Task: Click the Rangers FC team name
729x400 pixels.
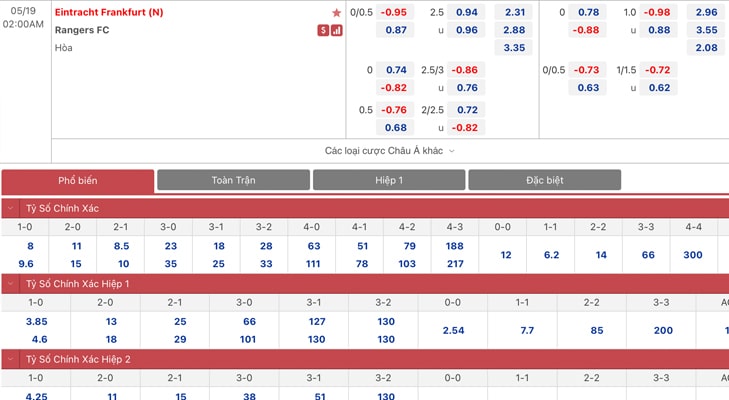Action: point(81,30)
